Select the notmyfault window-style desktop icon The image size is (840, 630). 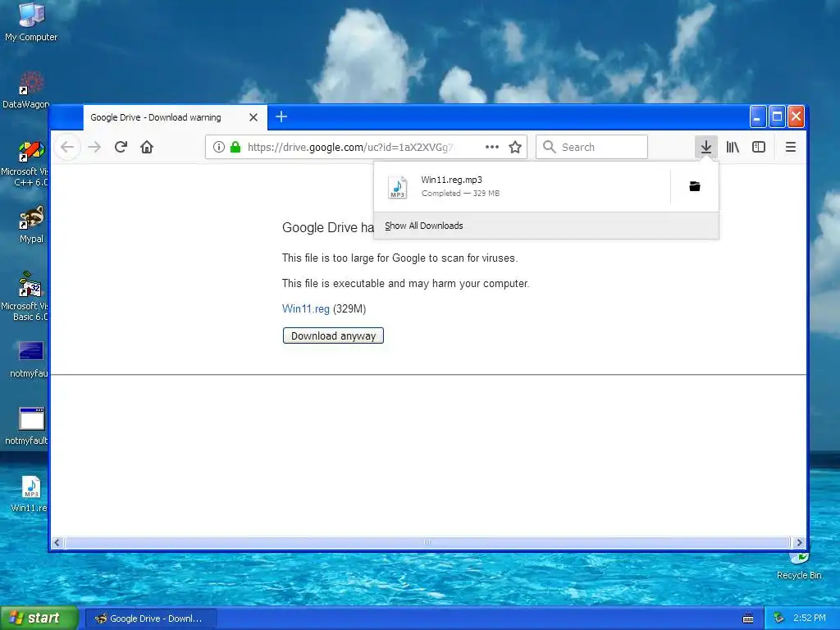(x=29, y=427)
